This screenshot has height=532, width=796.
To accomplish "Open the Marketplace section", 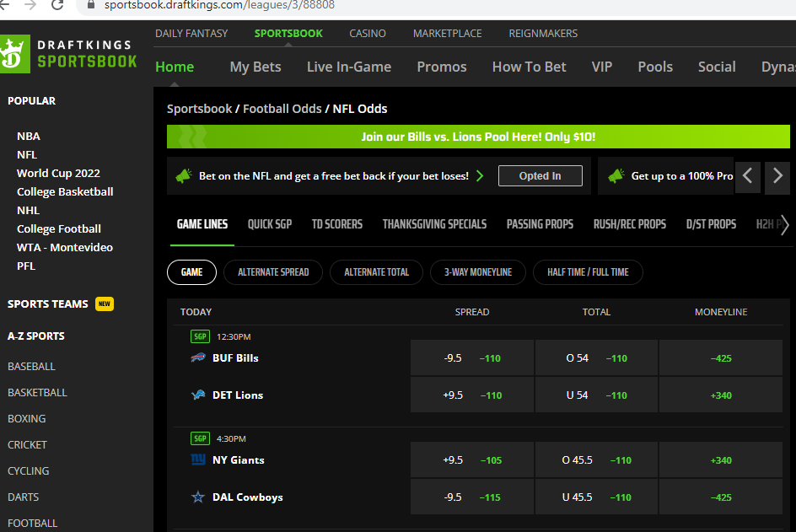I will coord(447,34).
